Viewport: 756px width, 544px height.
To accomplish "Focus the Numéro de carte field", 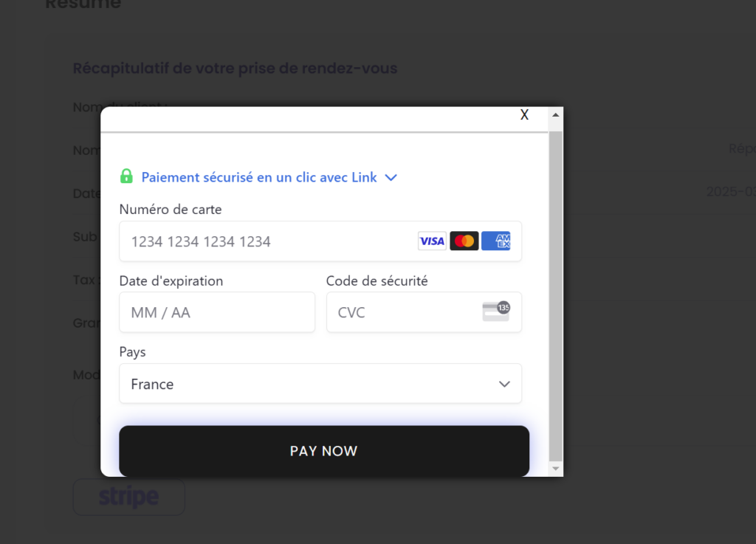I will click(320, 241).
